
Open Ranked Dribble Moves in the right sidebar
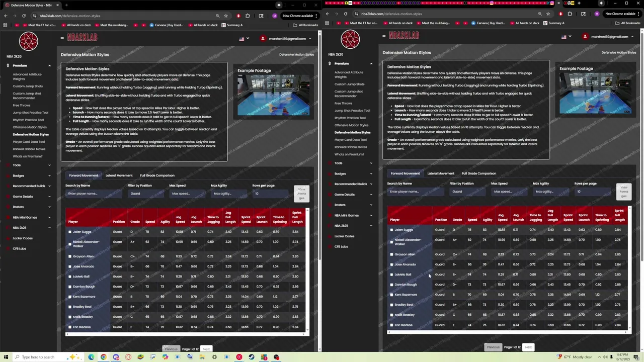(351, 147)
